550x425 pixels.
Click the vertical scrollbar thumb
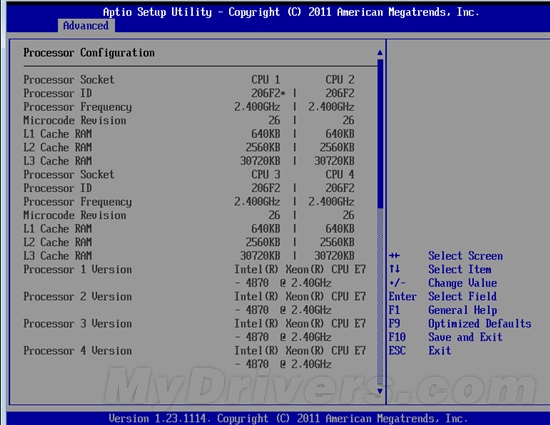pyautogui.click(x=380, y=134)
